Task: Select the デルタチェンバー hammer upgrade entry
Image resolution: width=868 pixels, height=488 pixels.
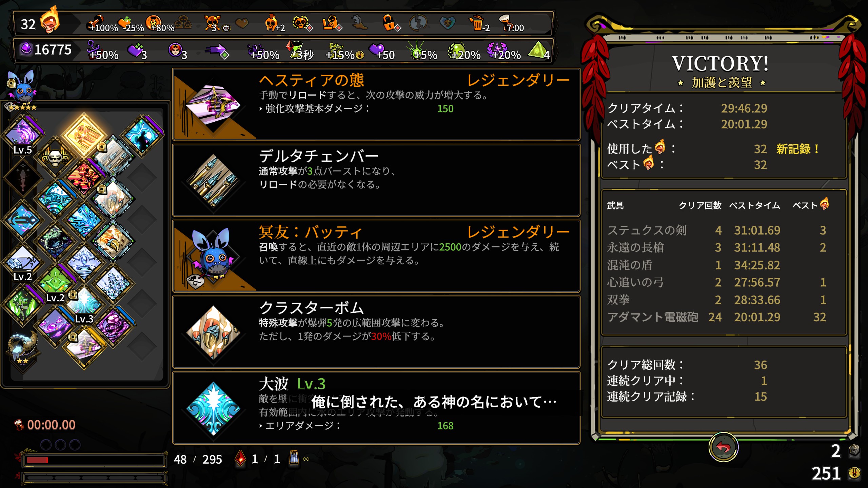Action: [x=376, y=180]
